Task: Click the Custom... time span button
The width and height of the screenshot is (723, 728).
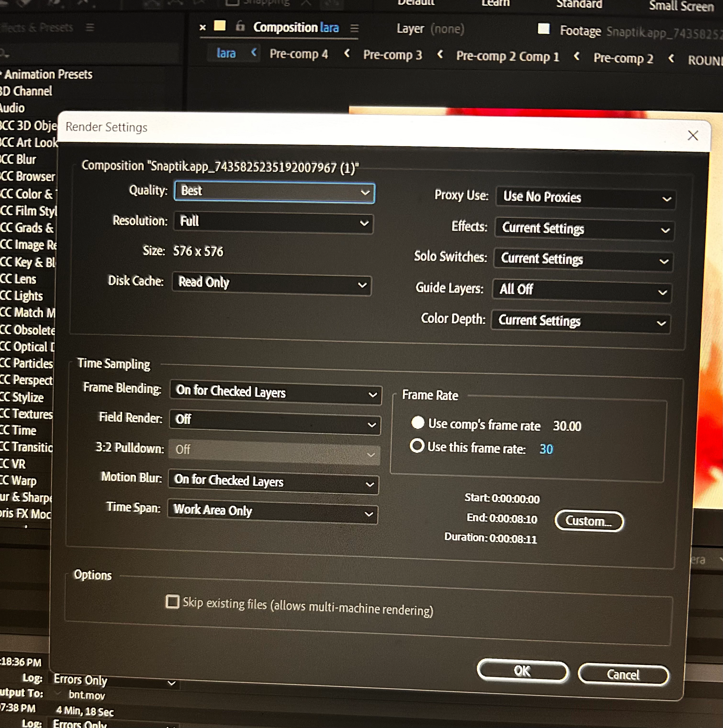Action: pyautogui.click(x=588, y=521)
